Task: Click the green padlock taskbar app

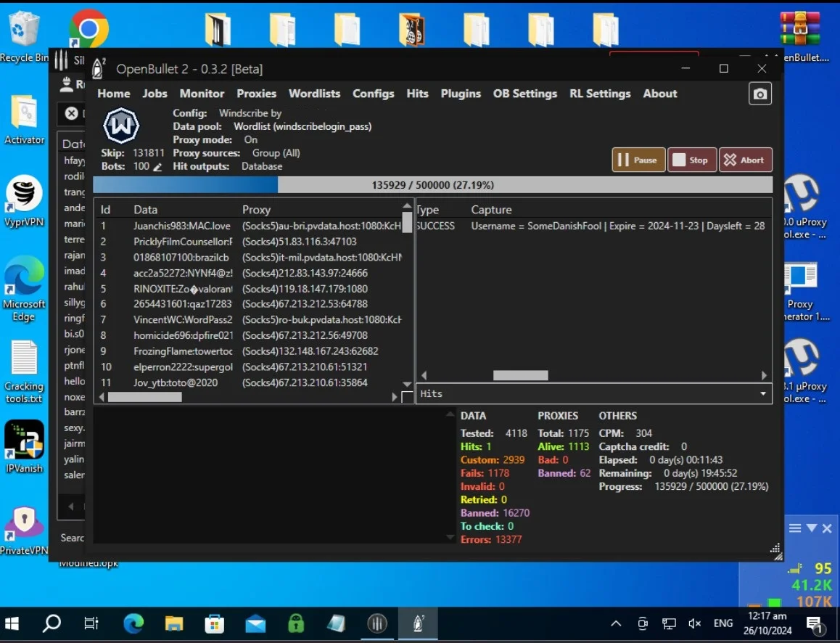Action: point(296,623)
